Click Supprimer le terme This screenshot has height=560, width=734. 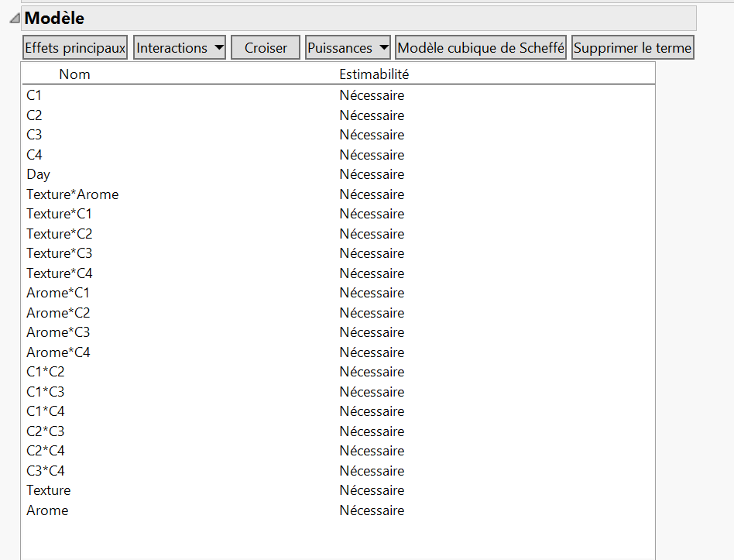tap(632, 47)
